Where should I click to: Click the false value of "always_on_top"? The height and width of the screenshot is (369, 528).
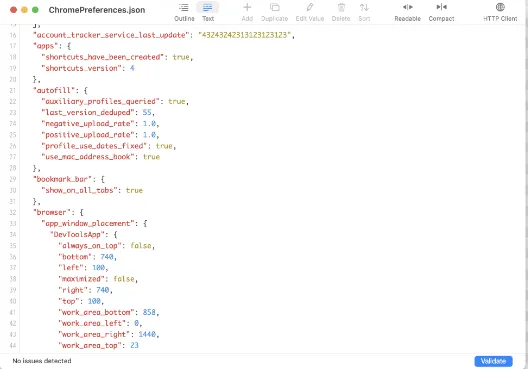tap(141, 245)
